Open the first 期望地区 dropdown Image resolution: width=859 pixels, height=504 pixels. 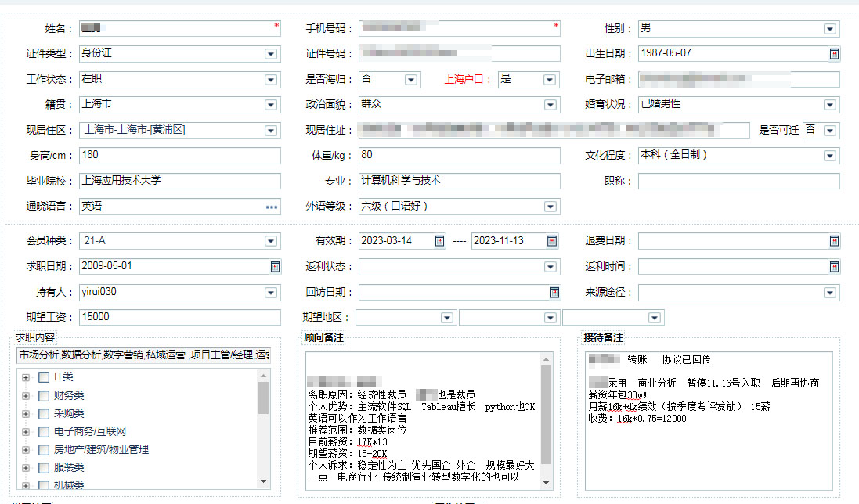click(x=447, y=318)
